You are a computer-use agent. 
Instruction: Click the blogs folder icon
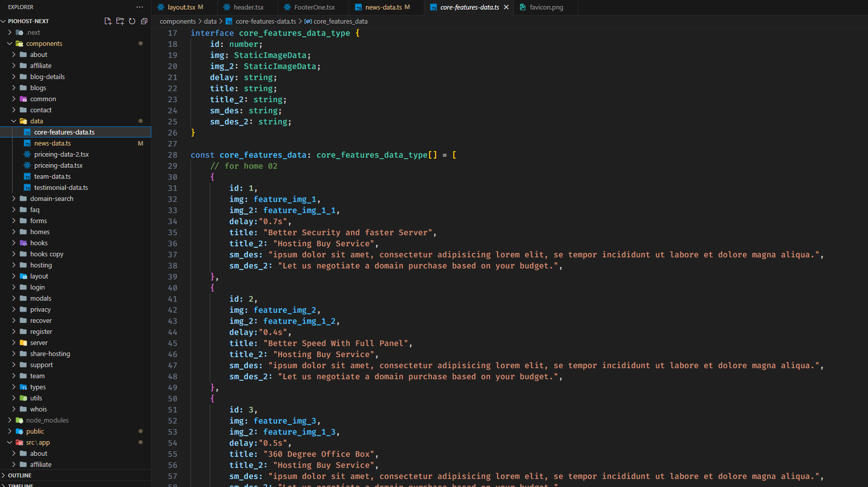23,88
